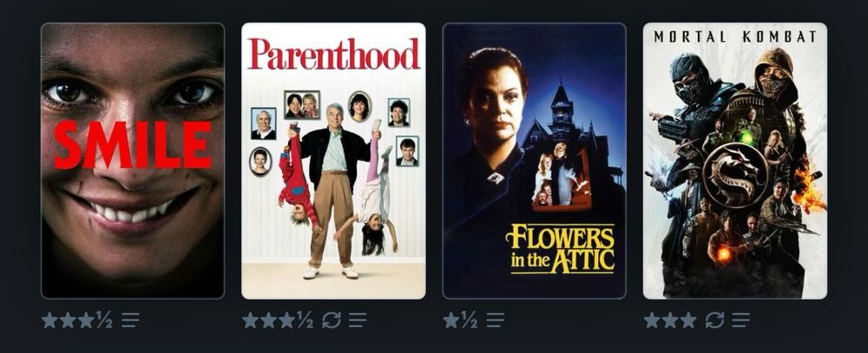Open the Smile movie poster
This screenshot has height=353, width=868.
coord(133,161)
